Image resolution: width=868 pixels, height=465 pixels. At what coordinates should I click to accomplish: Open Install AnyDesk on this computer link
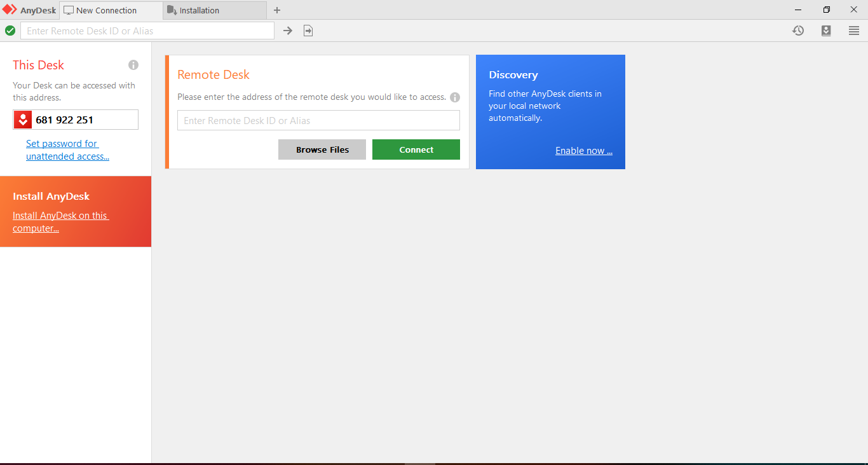point(60,221)
